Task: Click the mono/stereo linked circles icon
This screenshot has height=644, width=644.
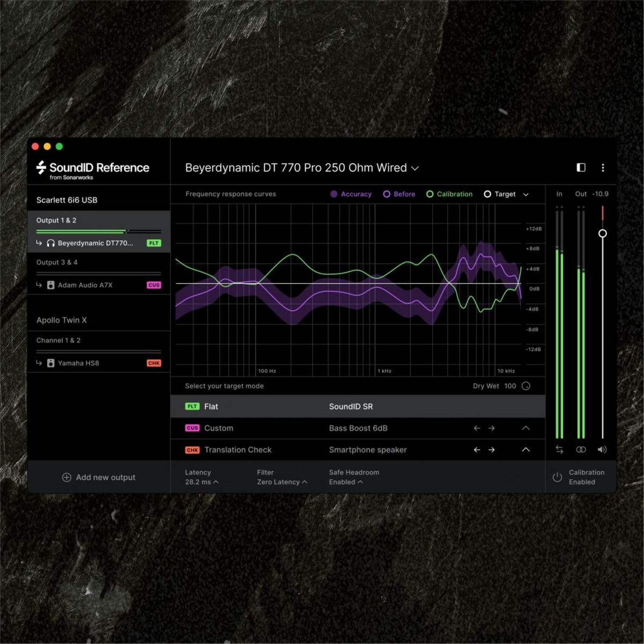Action: point(581,449)
